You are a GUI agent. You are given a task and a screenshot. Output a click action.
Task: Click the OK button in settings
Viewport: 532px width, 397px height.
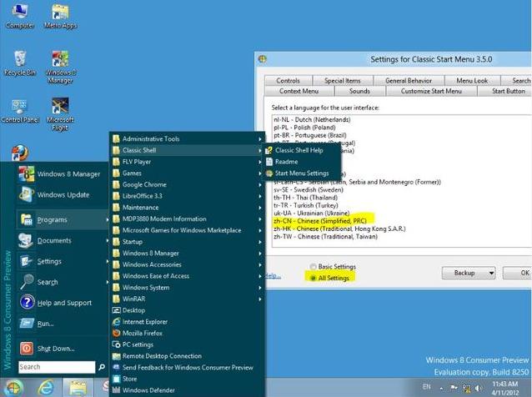pyautogui.click(x=523, y=273)
